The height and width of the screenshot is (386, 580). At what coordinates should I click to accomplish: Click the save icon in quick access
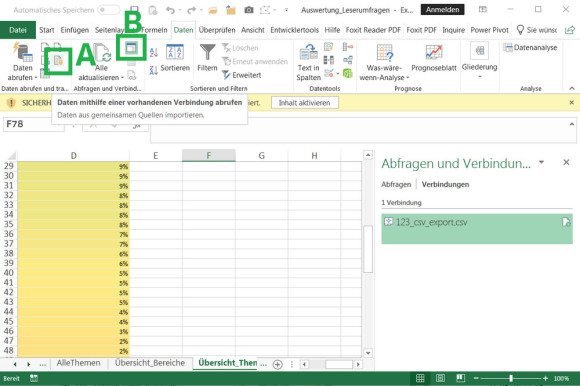tap(134, 10)
